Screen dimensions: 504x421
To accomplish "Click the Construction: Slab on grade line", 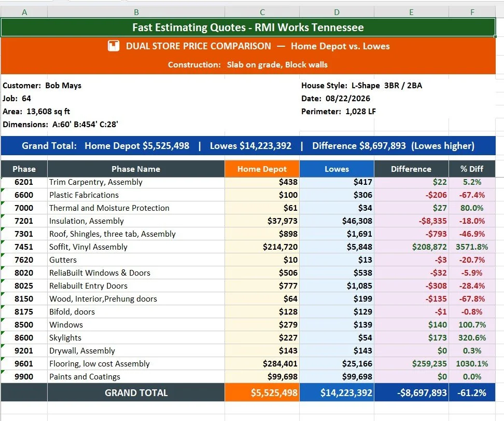I will 248,64.
